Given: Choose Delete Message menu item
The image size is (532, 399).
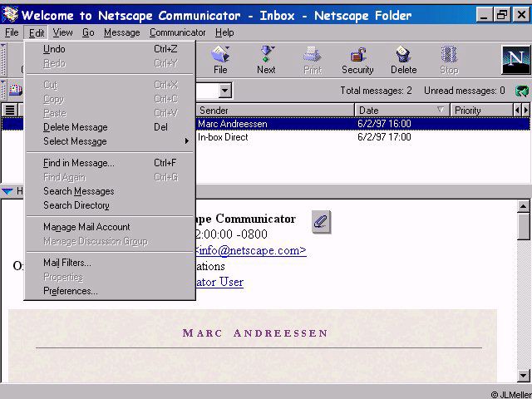Looking at the screenshot, I should coord(110,127).
